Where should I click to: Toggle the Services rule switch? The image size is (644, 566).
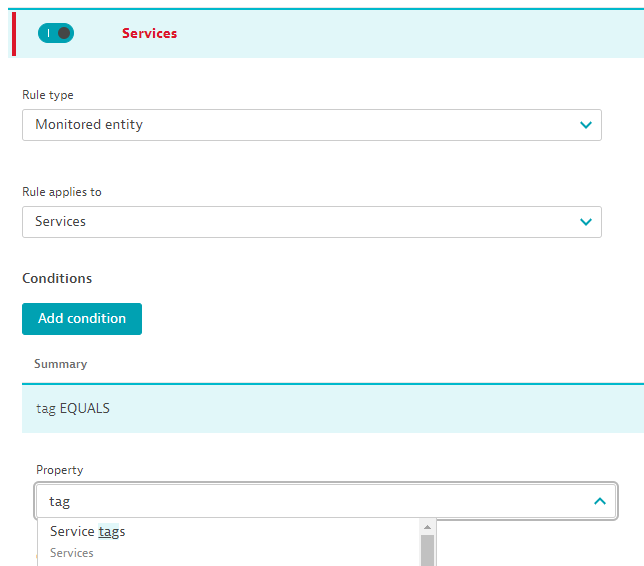tap(55, 33)
